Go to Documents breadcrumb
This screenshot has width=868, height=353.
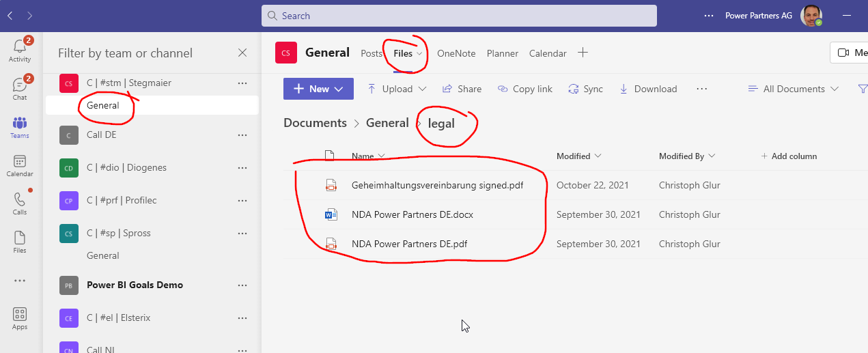click(x=315, y=123)
